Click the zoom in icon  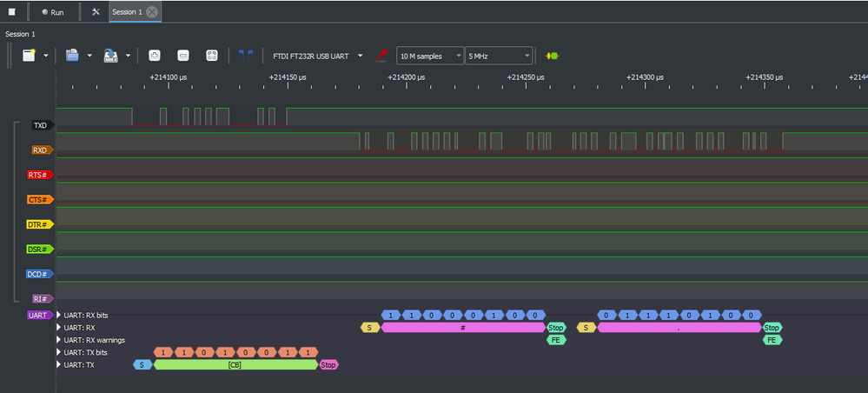tap(155, 56)
